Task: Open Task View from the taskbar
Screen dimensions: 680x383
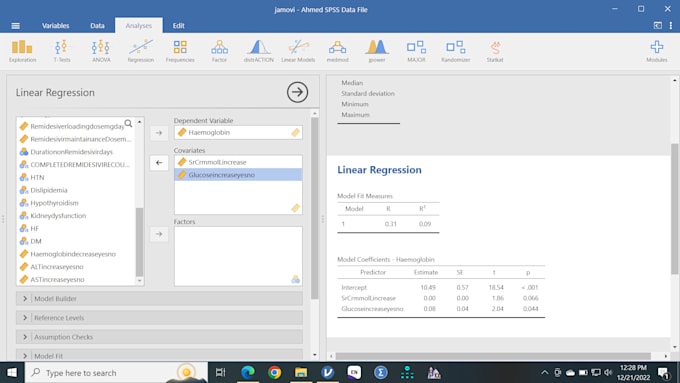Action: pos(221,373)
